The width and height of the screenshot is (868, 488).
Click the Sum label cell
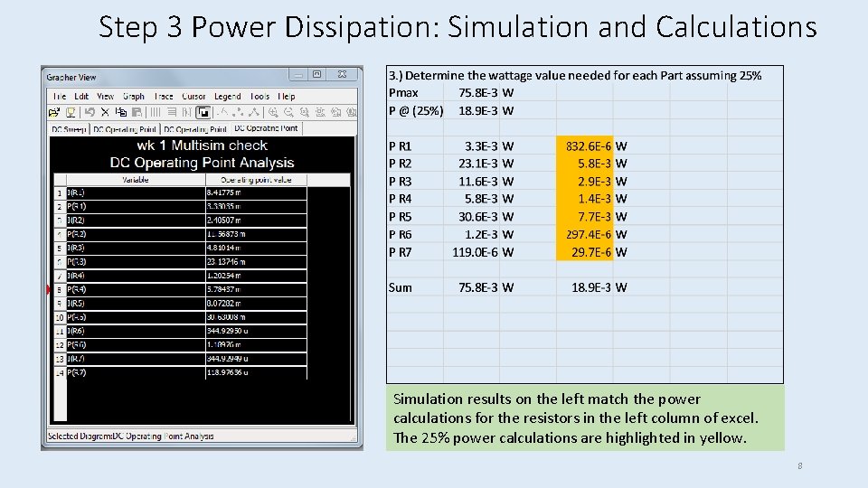coord(415,287)
